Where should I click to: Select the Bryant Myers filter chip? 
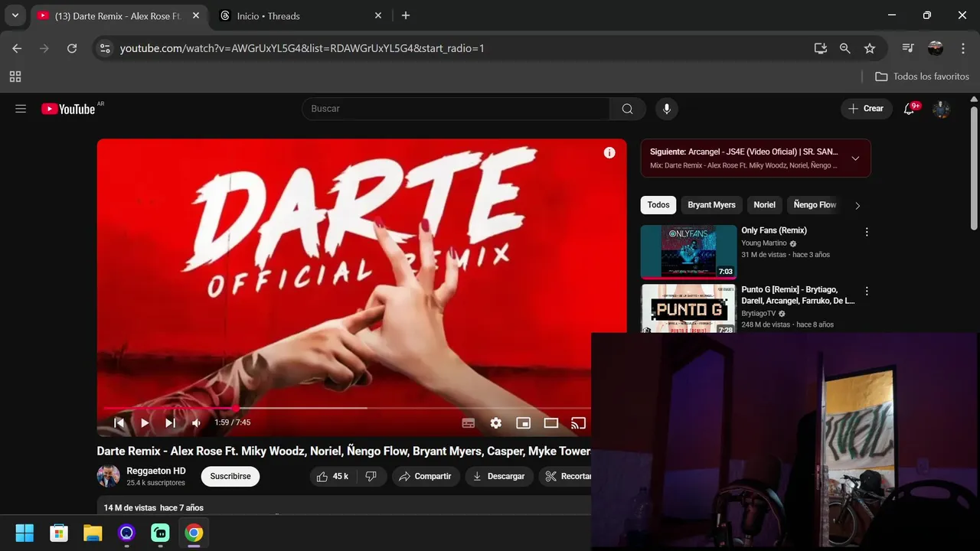click(x=711, y=204)
